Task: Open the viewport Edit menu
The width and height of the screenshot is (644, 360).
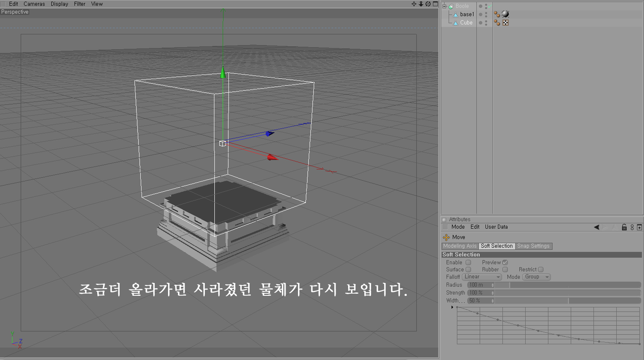Action: (x=14, y=4)
